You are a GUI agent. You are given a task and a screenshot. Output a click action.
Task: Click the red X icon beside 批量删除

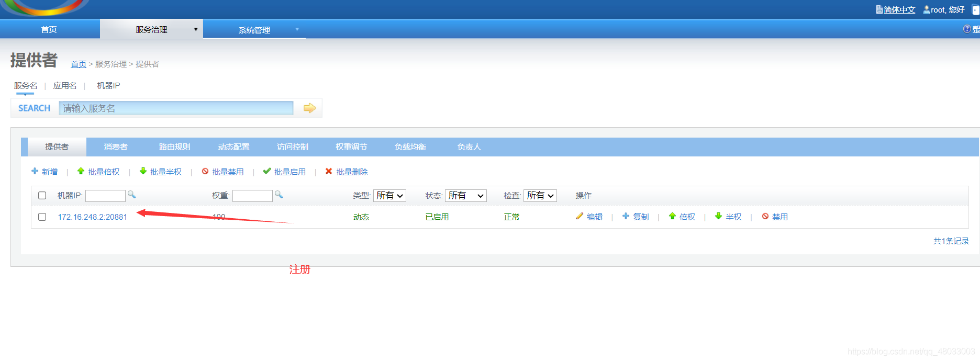click(329, 171)
